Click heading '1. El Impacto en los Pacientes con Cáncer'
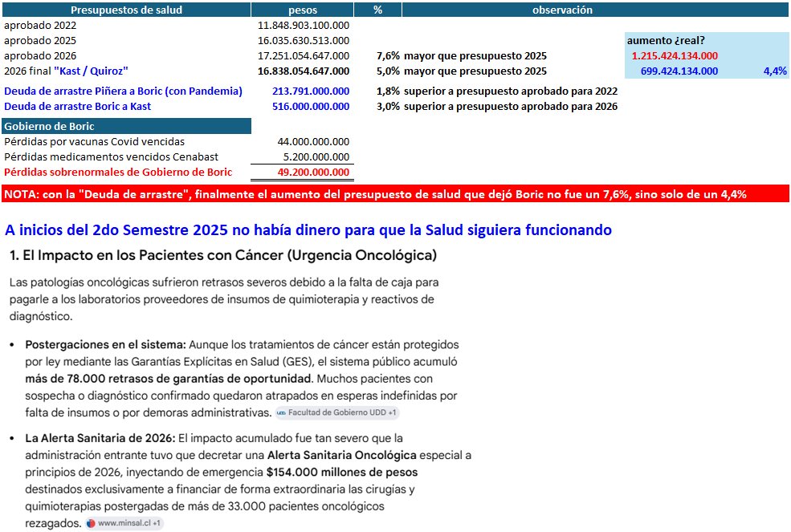 223,255
